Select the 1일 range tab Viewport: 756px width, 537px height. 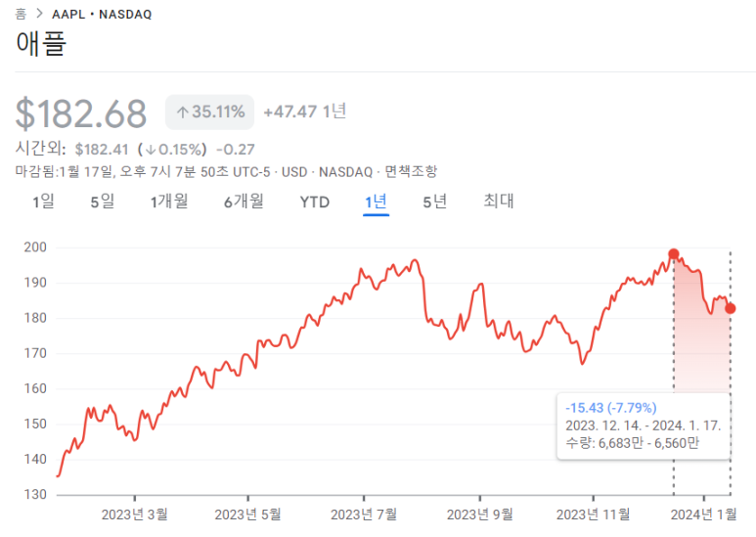(x=43, y=201)
